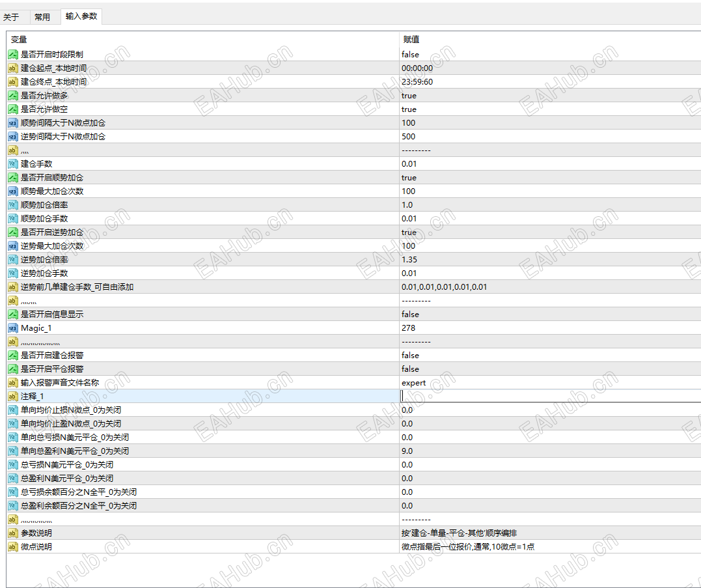This screenshot has height=588, width=701.
Task: Click the bool icon beside 是否开启平仓报警
Action: coord(13,369)
